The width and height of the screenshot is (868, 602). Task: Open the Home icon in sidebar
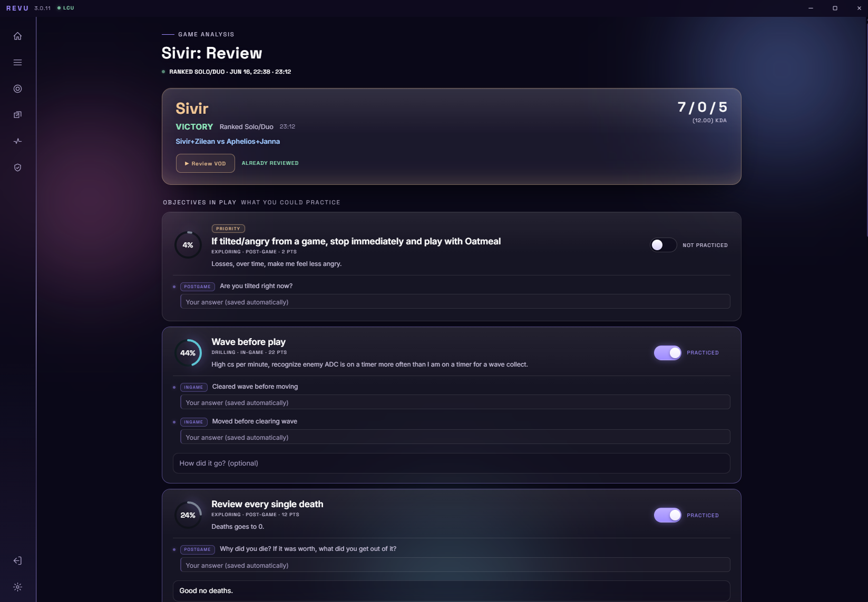[17, 36]
